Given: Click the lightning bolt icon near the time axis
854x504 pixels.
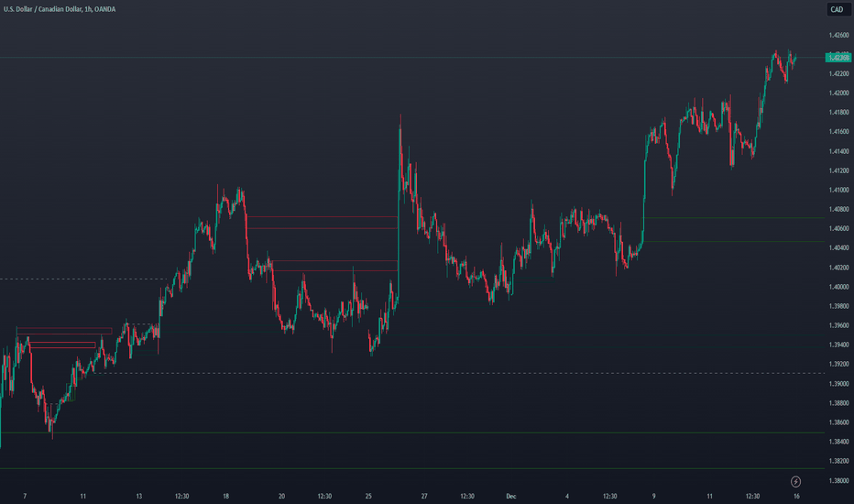Looking at the screenshot, I should pos(795,482).
